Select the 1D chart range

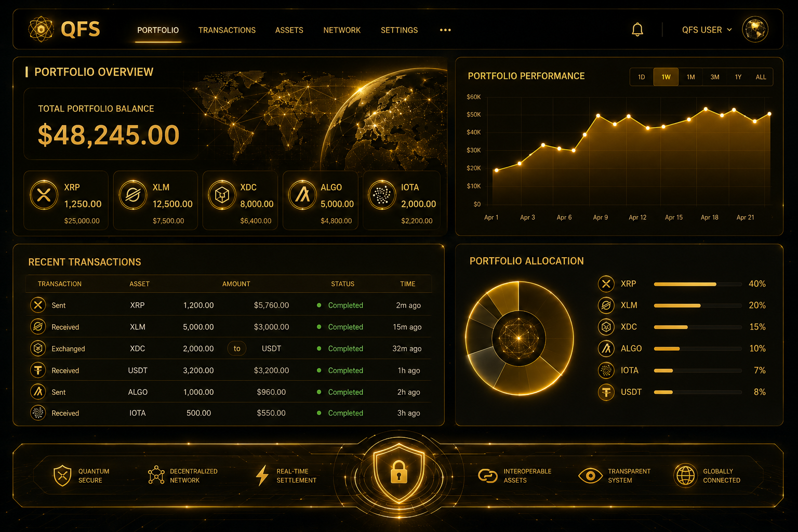click(x=642, y=77)
